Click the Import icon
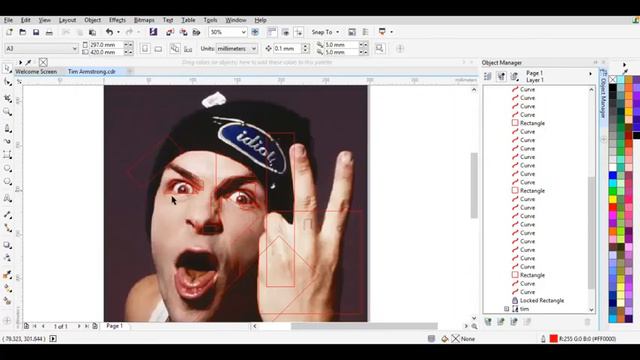640x360 pixels. click(170, 32)
